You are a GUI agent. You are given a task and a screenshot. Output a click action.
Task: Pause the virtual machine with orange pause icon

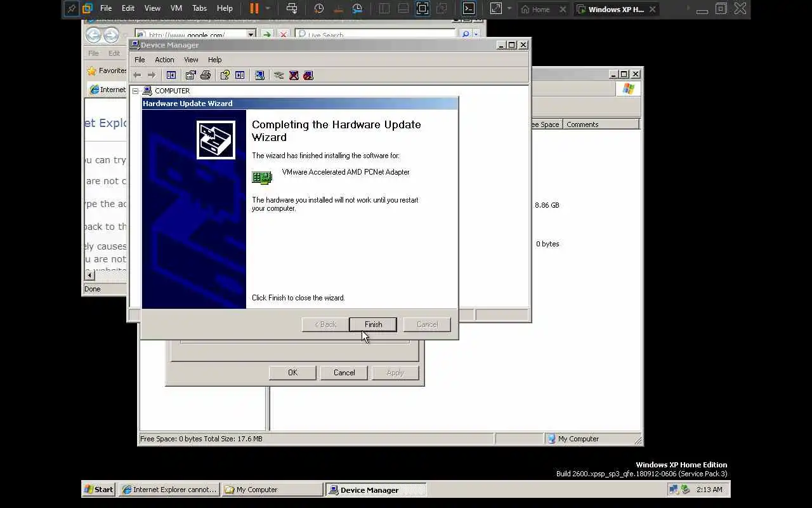(254, 9)
